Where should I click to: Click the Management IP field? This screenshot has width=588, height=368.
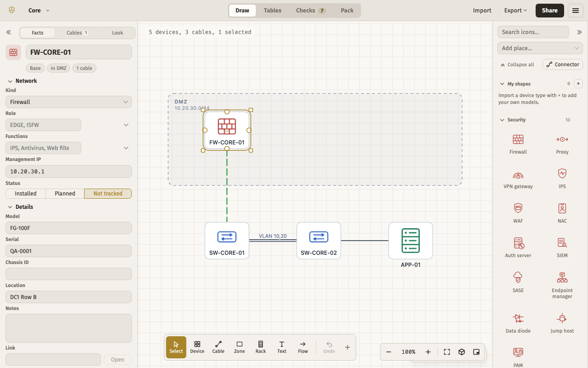pos(68,172)
